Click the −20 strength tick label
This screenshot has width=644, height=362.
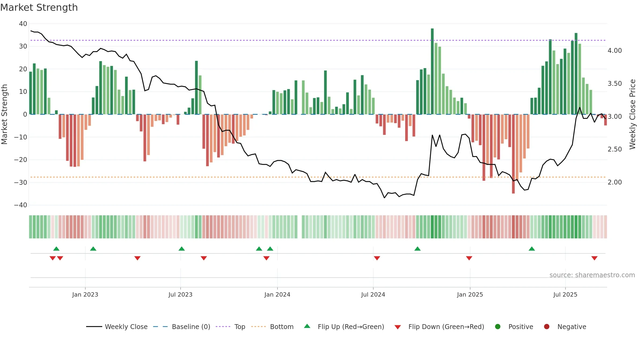coord(20,160)
